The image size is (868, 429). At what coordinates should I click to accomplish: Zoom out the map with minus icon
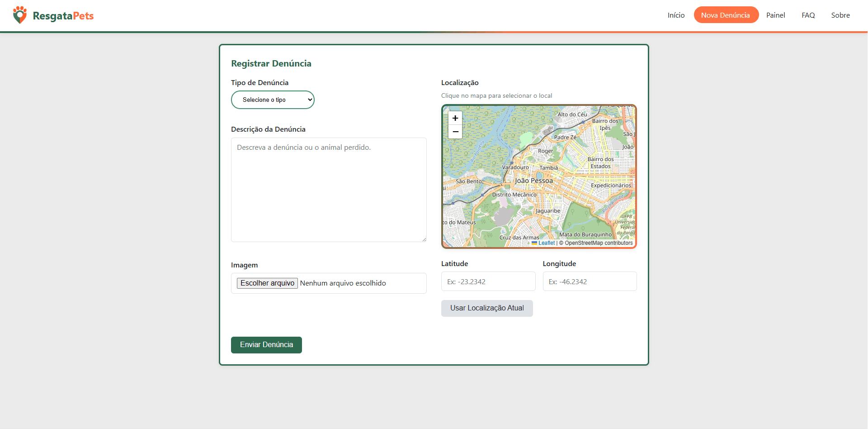tap(455, 132)
